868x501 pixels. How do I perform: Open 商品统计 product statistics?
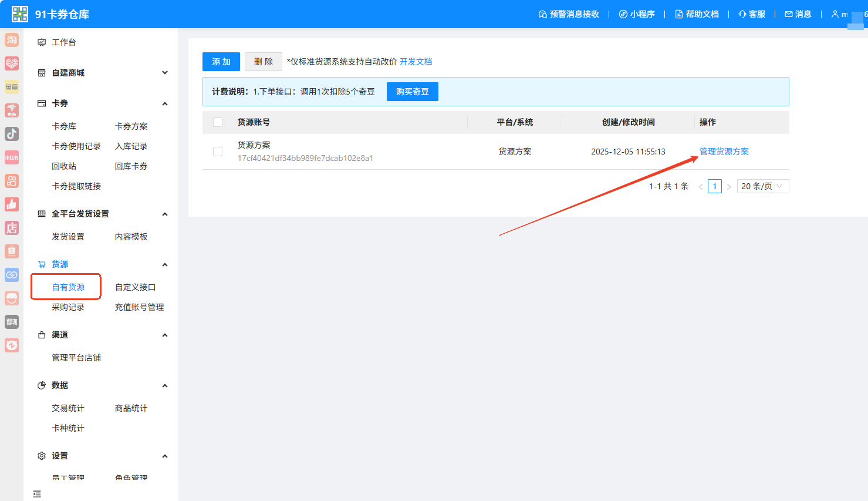[x=131, y=408]
